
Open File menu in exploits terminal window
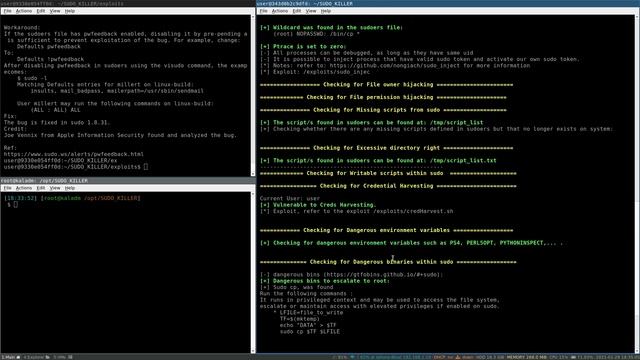coord(8,11)
